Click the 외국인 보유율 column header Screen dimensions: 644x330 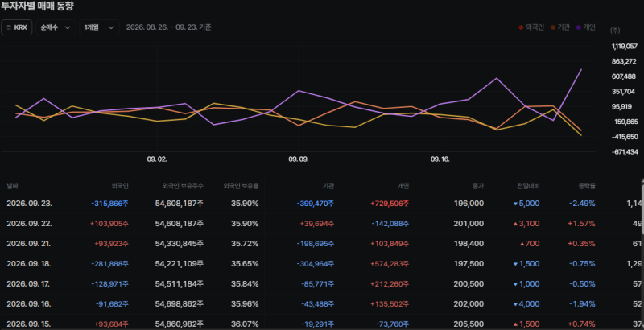click(241, 186)
